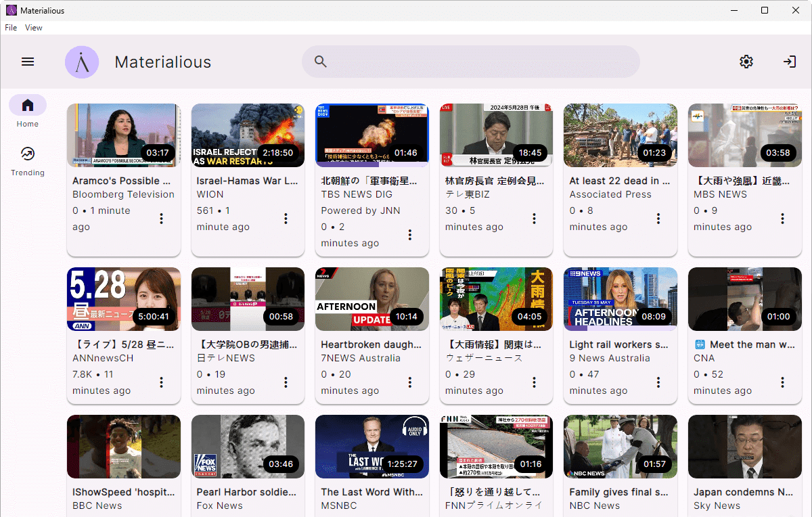Viewport: 812px width, 517px height.
Task: Play the Family gives final thumbnail
Action: coord(621,447)
